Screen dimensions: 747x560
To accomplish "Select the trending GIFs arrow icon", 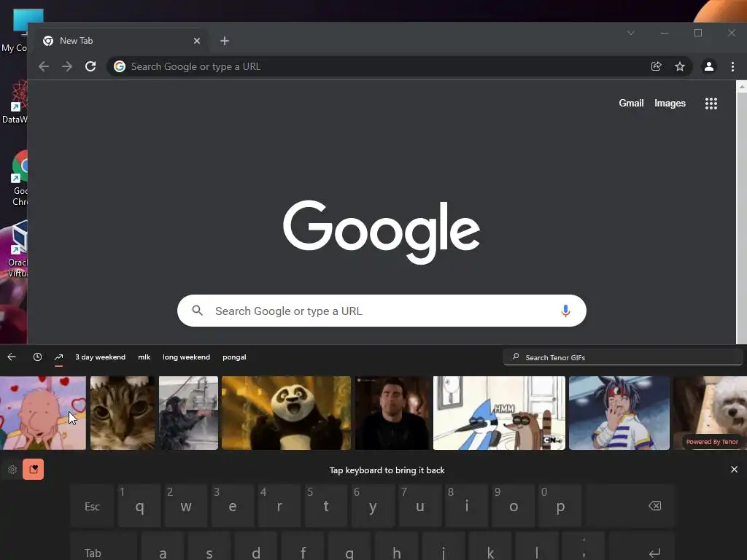I will click(x=58, y=357).
